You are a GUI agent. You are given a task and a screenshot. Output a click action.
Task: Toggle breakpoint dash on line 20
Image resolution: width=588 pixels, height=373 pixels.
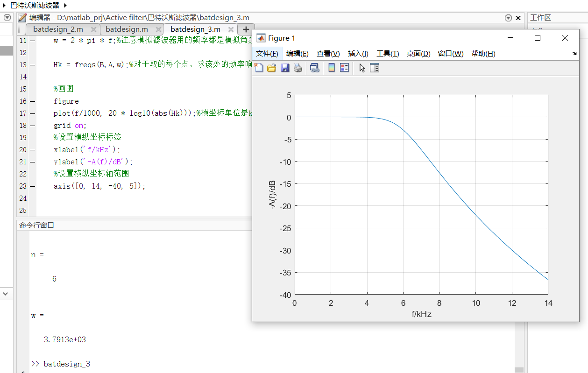click(x=32, y=150)
